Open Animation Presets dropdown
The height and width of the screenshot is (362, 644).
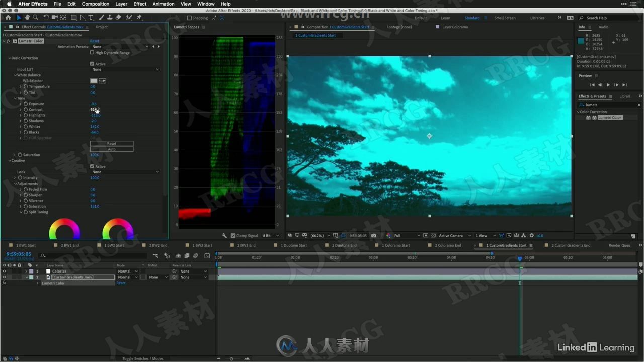click(x=121, y=47)
